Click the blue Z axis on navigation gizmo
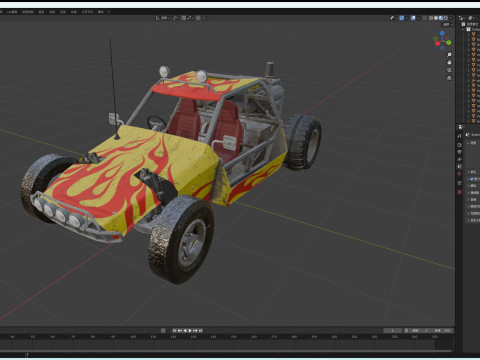Image resolution: width=480 pixels, height=360 pixels. [442, 33]
